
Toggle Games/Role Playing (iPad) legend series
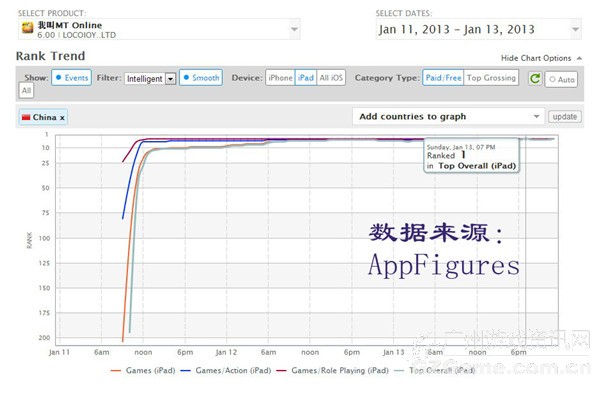click(332, 370)
